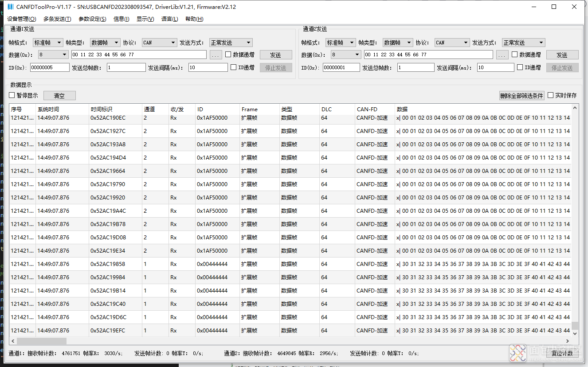Image resolution: width=588 pixels, height=367 pixels.
Task: Click channel 2 发送总帧数 input field
Action: coord(416,67)
